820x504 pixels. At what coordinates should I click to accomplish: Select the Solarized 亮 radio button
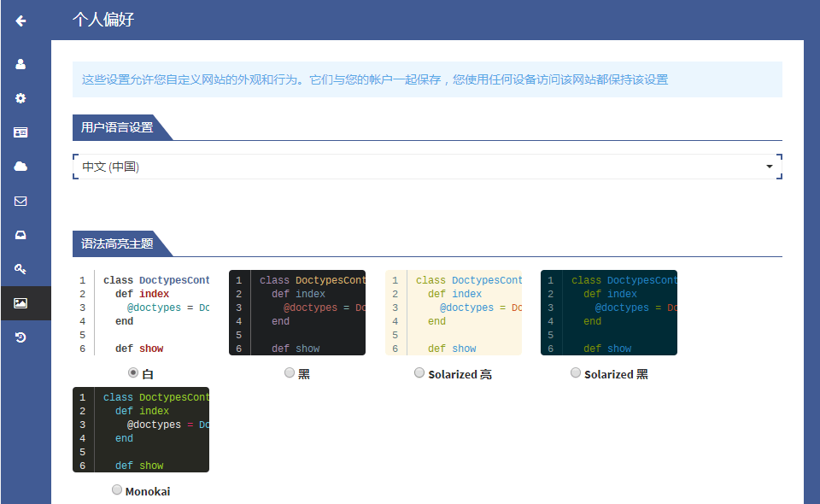(x=419, y=372)
